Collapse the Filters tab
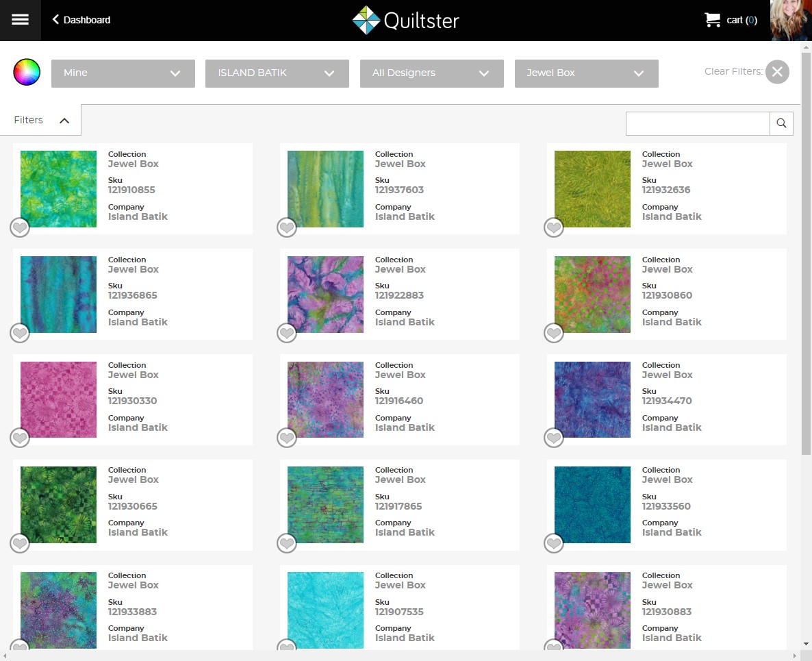812x661 pixels. (40, 120)
